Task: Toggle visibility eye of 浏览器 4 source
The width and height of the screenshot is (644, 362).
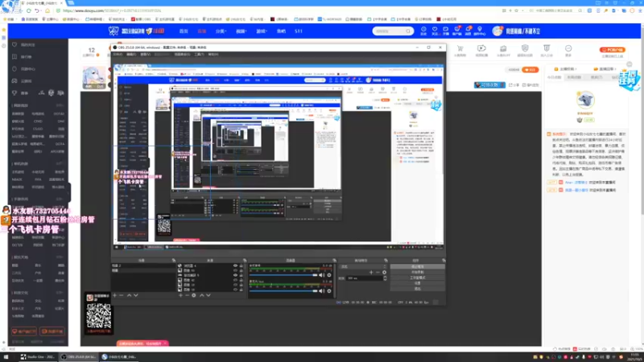Action: click(235, 266)
